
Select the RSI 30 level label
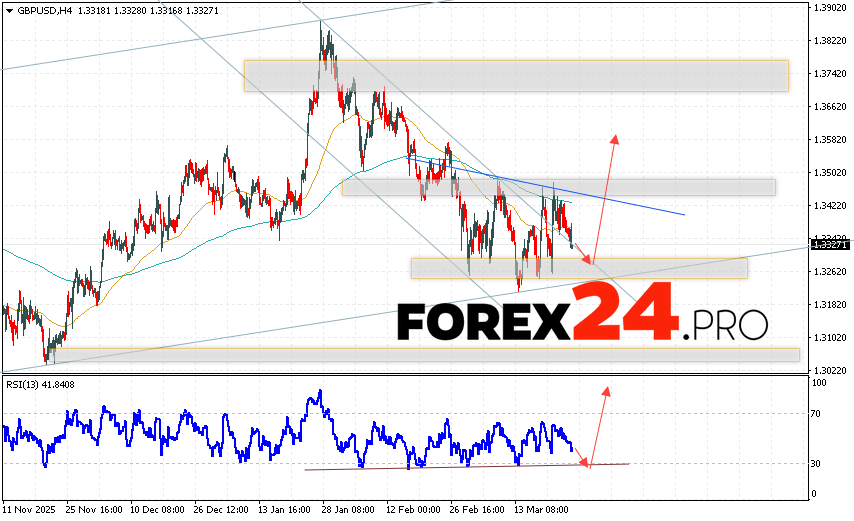(815, 463)
